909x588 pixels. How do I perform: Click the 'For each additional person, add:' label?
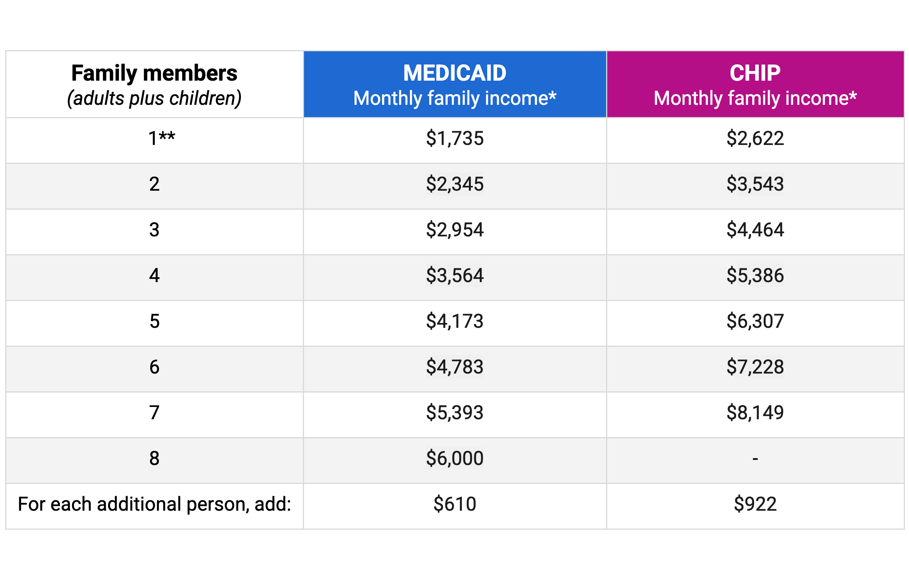click(x=154, y=504)
